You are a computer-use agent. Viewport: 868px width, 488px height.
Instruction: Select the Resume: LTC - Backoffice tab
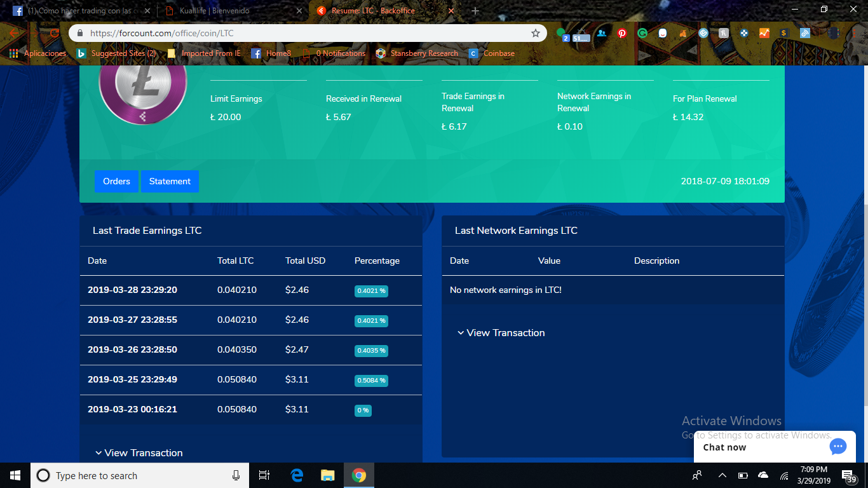point(385,11)
